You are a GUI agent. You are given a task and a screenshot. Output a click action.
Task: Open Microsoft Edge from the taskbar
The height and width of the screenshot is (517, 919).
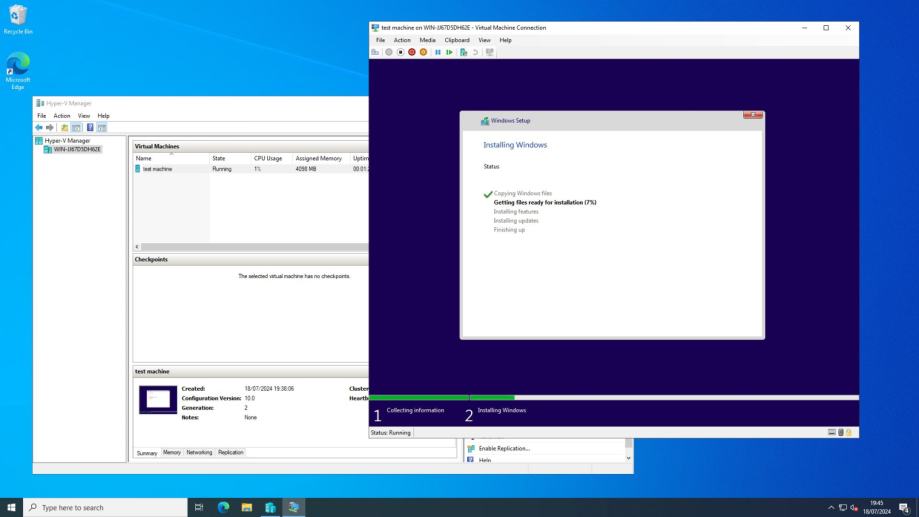(223, 507)
